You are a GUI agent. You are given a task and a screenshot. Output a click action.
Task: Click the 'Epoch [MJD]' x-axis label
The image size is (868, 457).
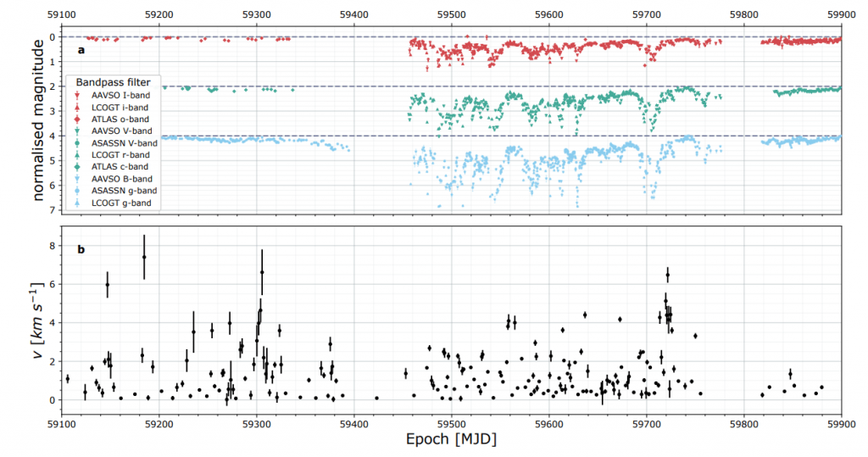coord(452,441)
